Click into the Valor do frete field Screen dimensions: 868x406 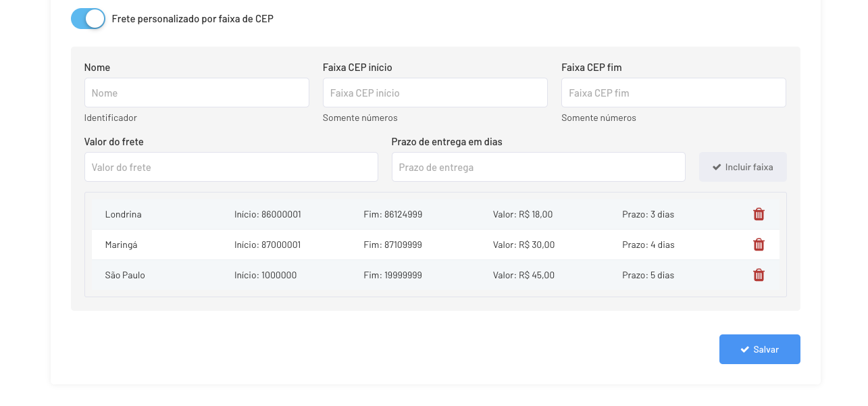click(231, 167)
